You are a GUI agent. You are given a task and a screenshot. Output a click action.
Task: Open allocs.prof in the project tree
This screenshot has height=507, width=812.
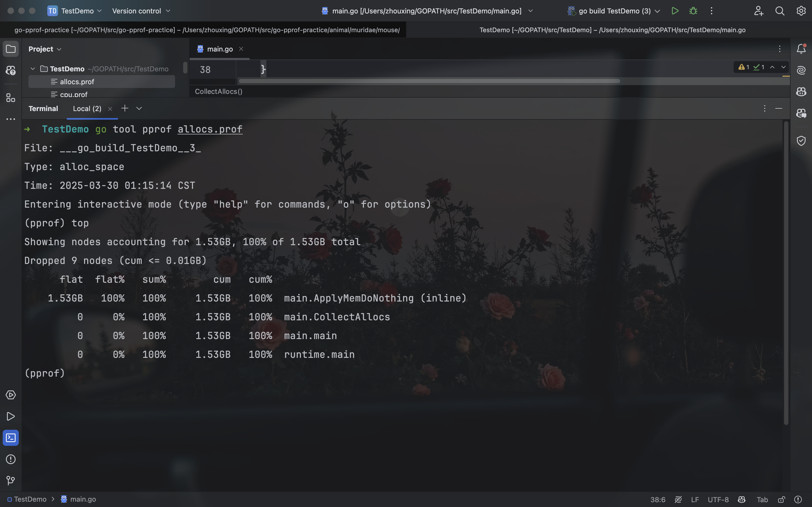[77, 82]
